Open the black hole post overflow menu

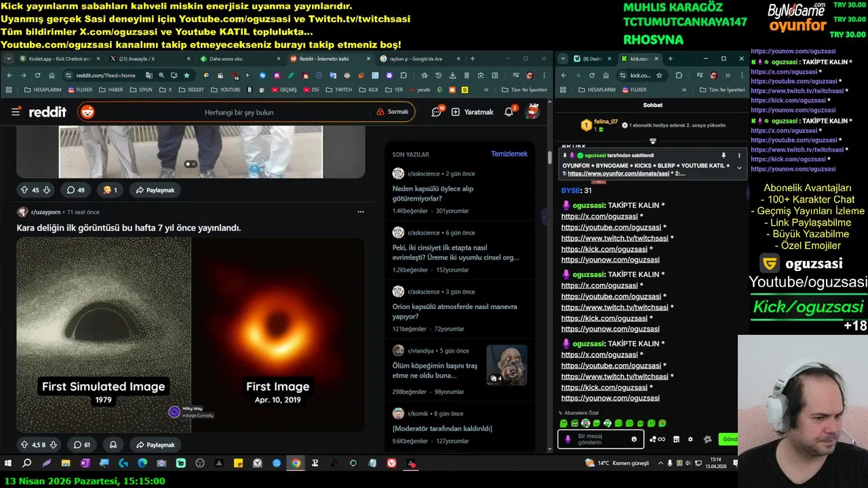tap(360, 212)
